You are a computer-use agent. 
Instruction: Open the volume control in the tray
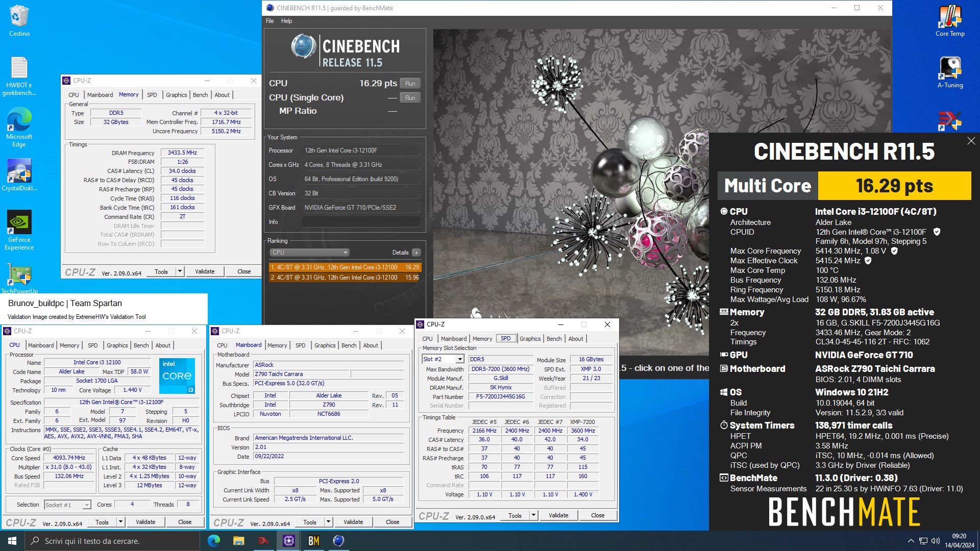tap(935, 541)
